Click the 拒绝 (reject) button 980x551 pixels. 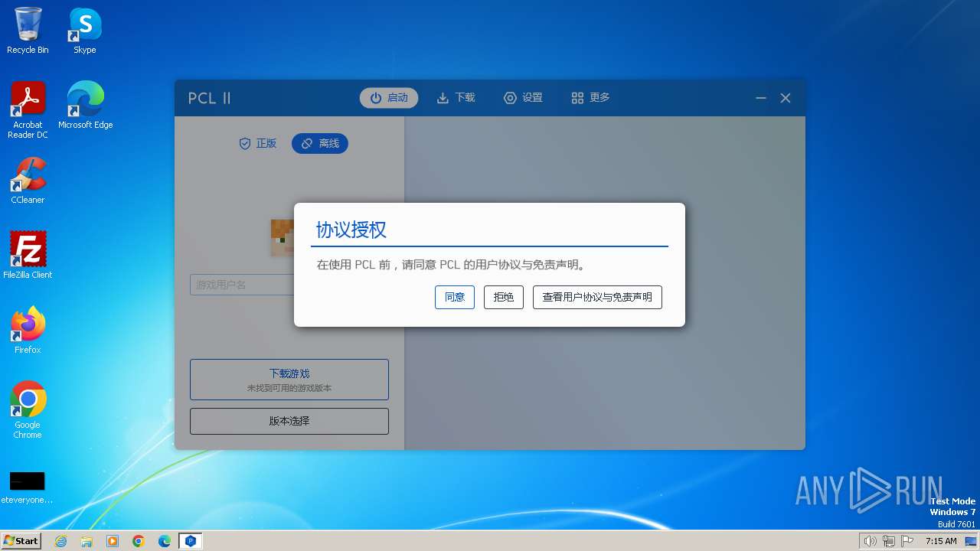504,297
